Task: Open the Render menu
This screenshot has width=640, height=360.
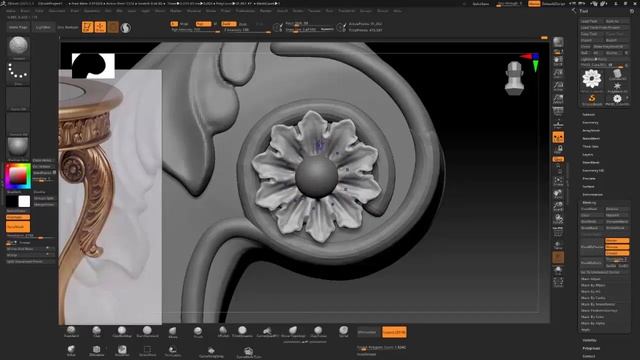Action: coord(266,11)
